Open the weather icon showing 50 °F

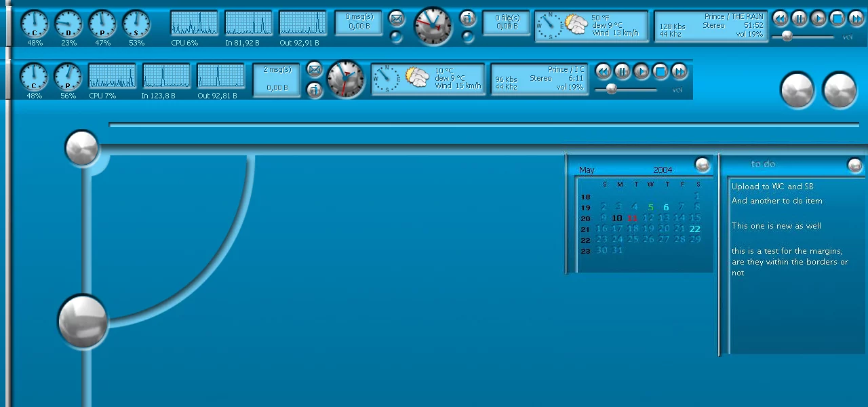tap(576, 25)
